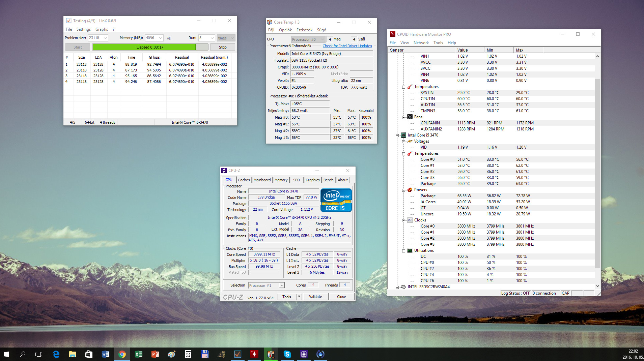Screen dimensions: 644x361
Task: Open the Graphs menu in LinX
Action: (x=102, y=29)
